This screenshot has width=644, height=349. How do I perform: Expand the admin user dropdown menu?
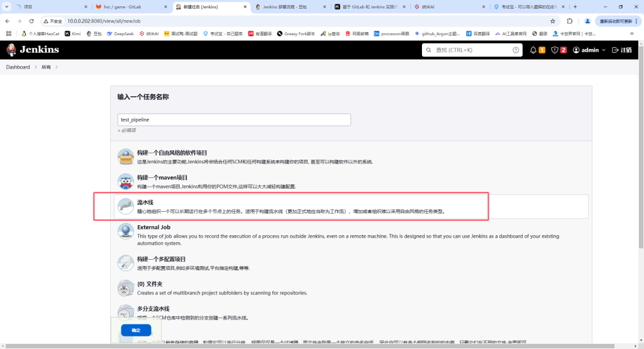click(x=604, y=50)
